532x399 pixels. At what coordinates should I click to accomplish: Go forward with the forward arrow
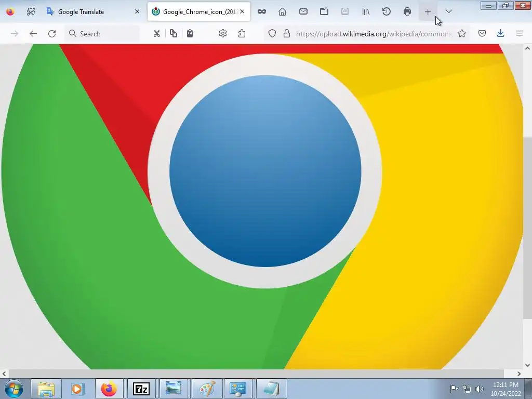[15, 34]
